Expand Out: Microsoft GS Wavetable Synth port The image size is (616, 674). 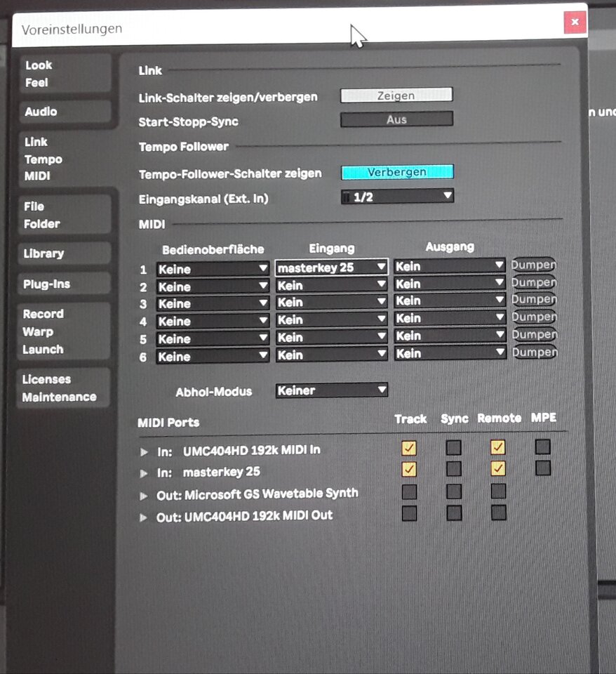(144, 496)
